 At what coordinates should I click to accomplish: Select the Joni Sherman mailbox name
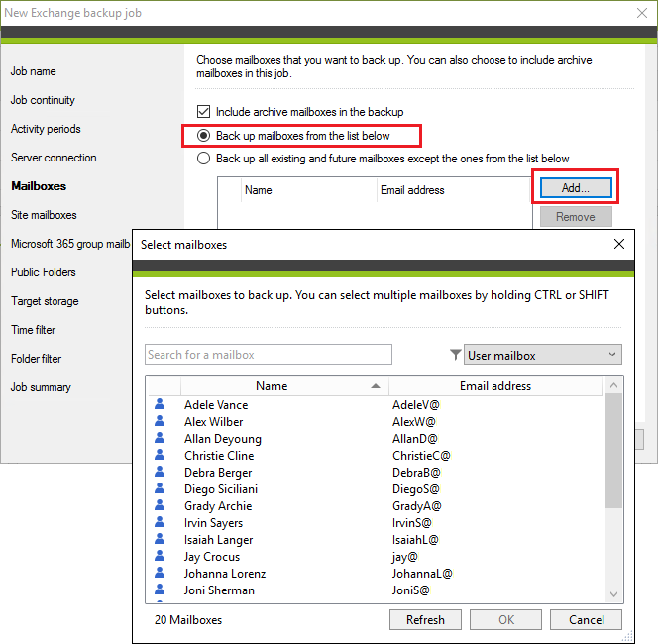(x=219, y=590)
